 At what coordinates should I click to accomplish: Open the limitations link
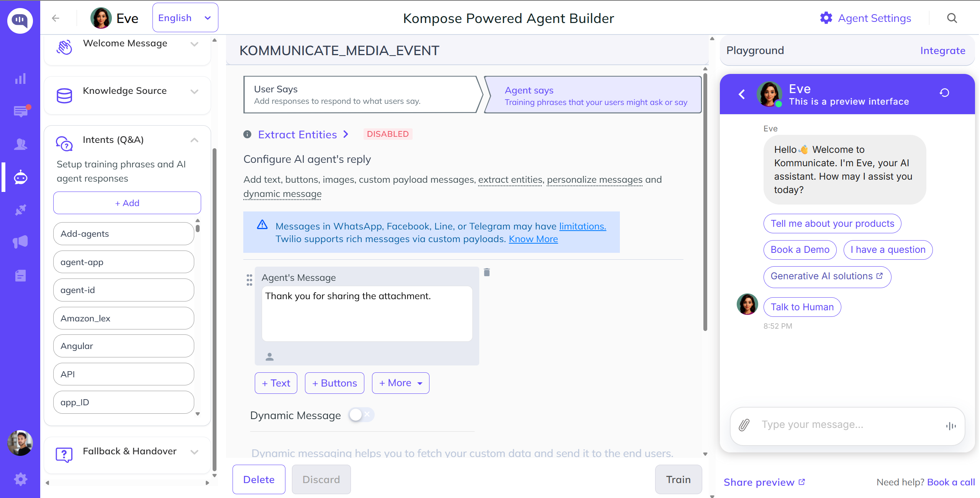click(583, 226)
